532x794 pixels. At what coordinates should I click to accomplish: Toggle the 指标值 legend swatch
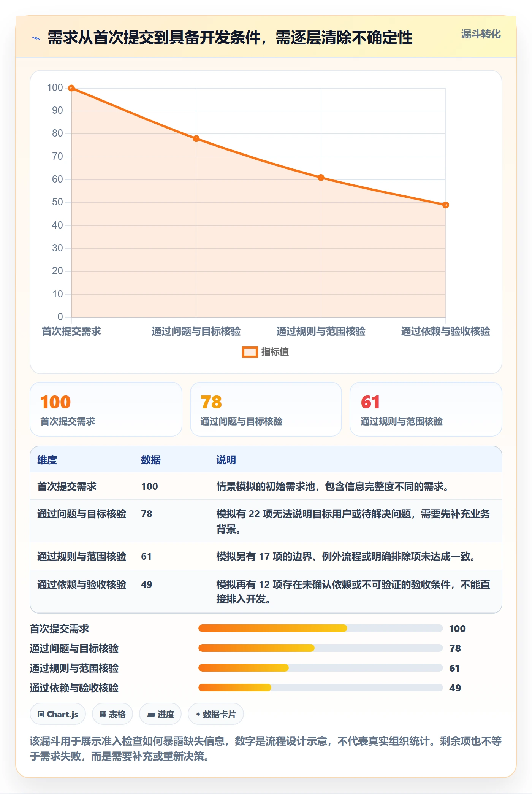coord(250,352)
